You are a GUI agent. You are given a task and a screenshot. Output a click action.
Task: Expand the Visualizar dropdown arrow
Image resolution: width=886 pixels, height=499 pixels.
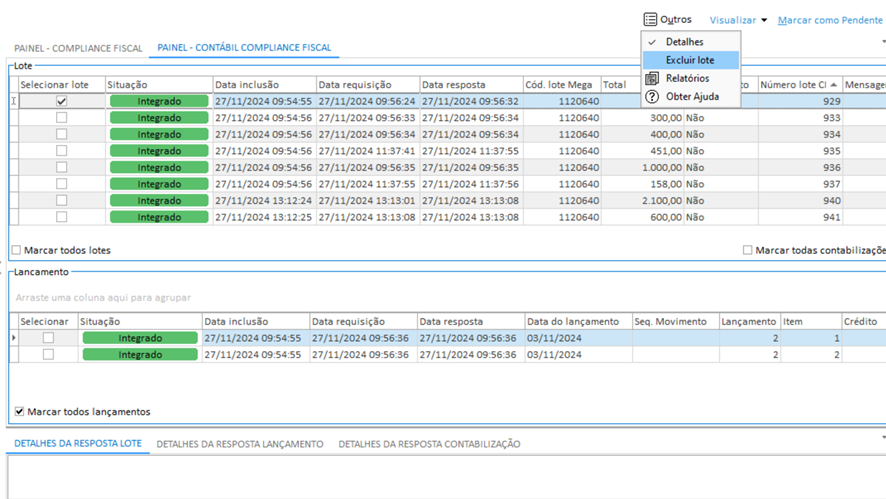coord(764,20)
